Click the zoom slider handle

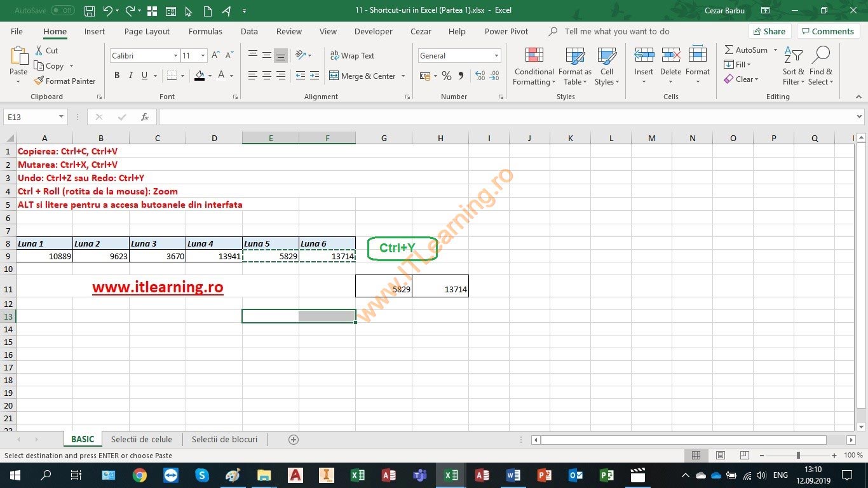point(798,456)
